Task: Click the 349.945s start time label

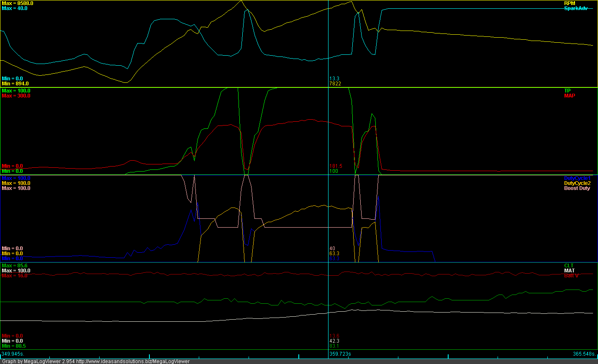Action: (13, 354)
